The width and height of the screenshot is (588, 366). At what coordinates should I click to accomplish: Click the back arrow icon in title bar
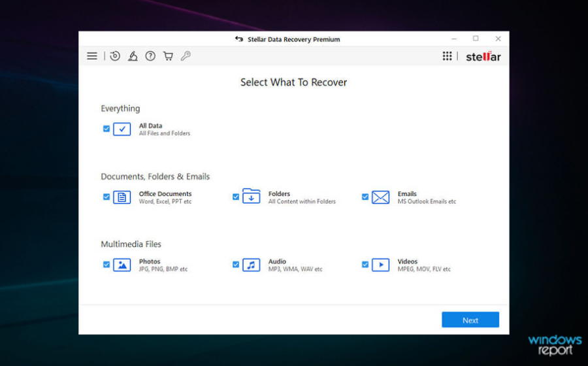(239, 39)
